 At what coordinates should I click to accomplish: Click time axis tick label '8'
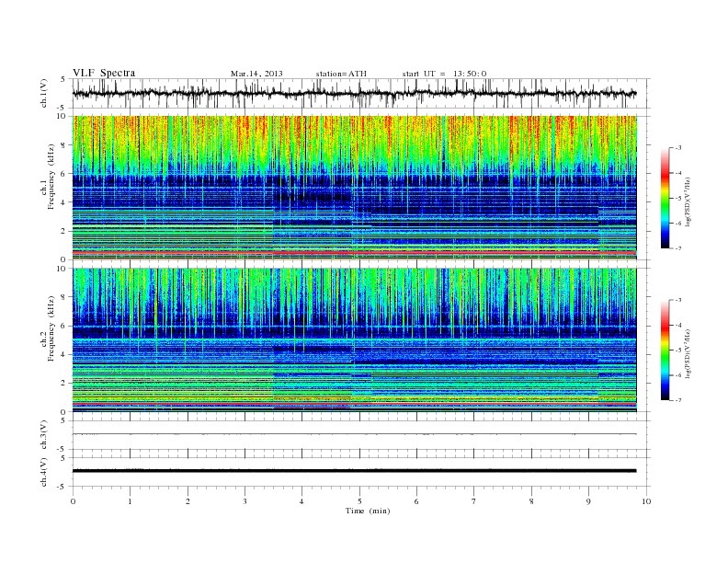(x=531, y=501)
